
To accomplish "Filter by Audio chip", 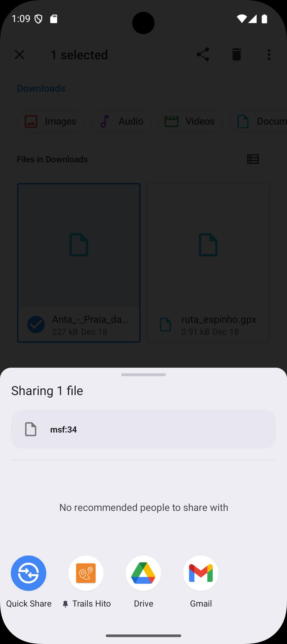I will 121,121.
